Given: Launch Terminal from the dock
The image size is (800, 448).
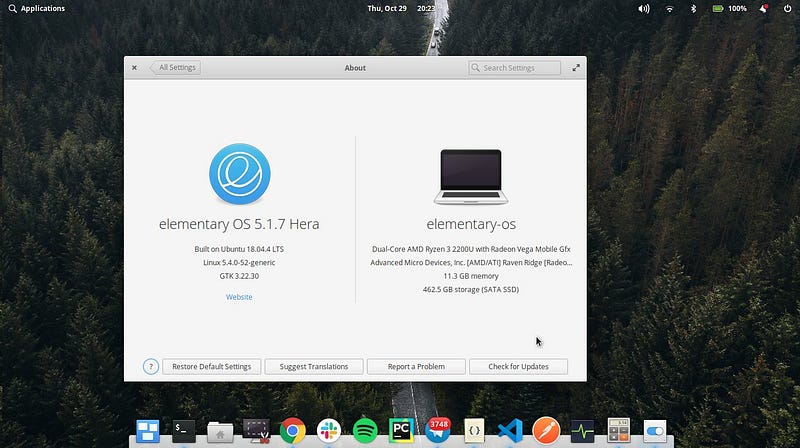Looking at the screenshot, I should click(184, 431).
